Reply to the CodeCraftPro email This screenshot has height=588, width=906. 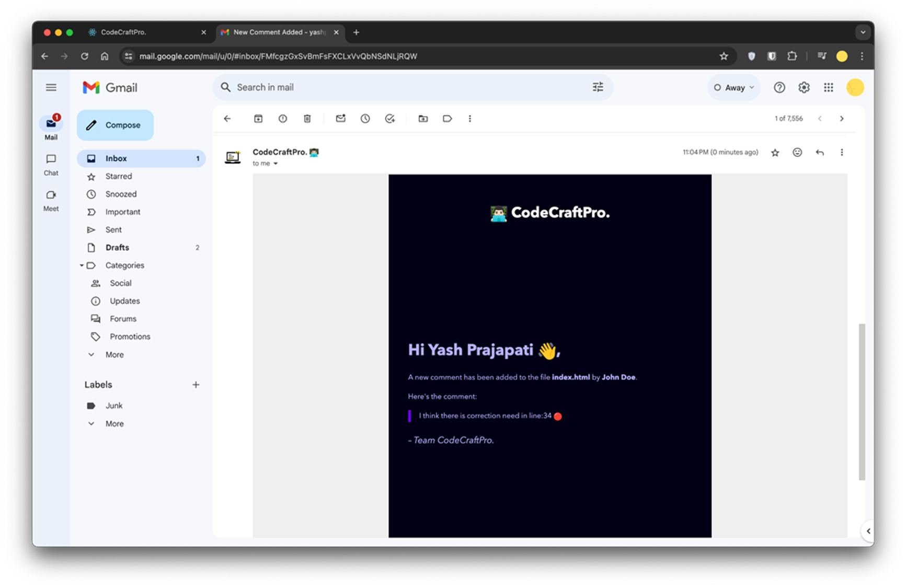(820, 152)
